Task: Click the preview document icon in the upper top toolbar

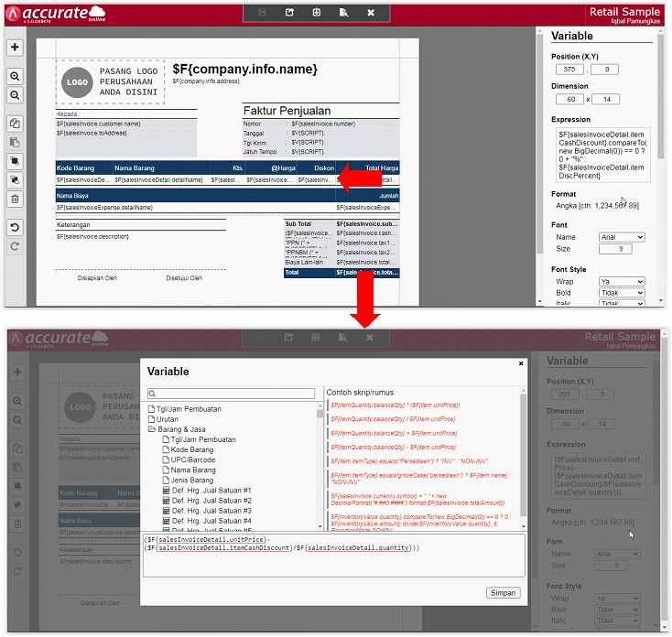Action: [x=343, y=13]
